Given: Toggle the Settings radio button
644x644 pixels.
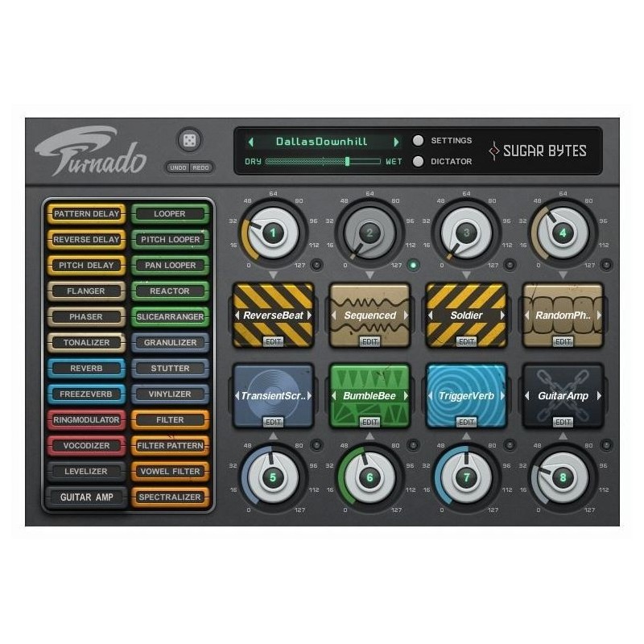Looking at the screenshot, I should (418, 140).
